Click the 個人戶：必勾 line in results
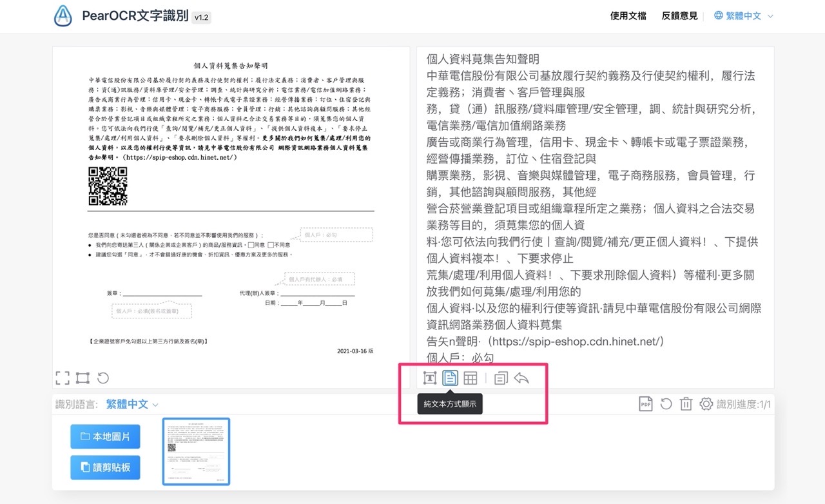825x504 pixels. pos(460,358)
